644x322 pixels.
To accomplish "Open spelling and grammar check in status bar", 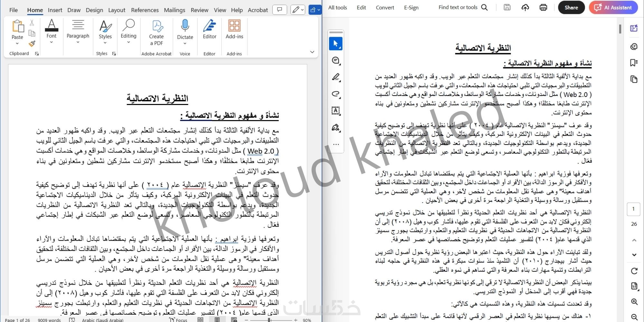I will (x=72, y=320).
